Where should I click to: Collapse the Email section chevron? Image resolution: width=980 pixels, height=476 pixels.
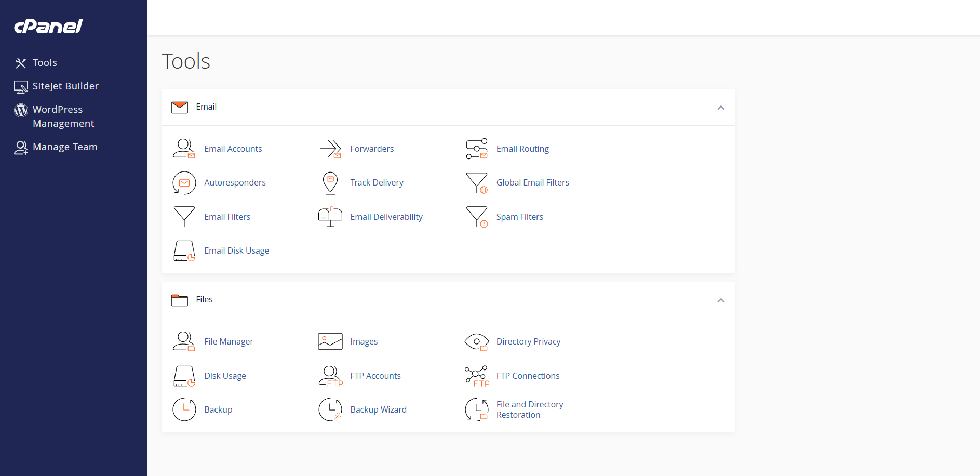point(721,108)
